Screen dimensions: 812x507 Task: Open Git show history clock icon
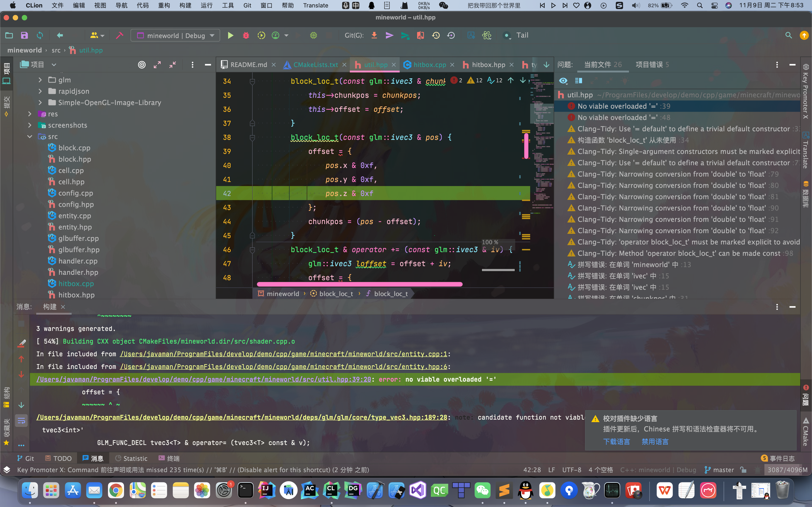coord(436,36)
